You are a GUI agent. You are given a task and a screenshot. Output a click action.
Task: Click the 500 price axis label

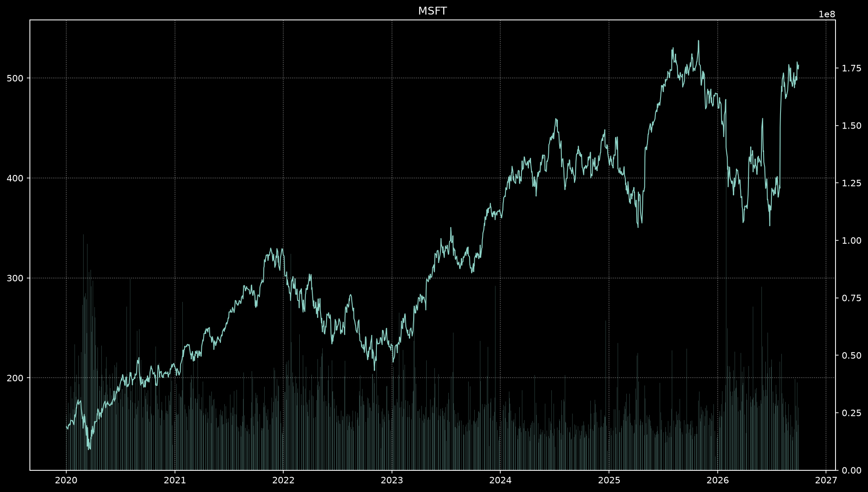coord(16,78)
